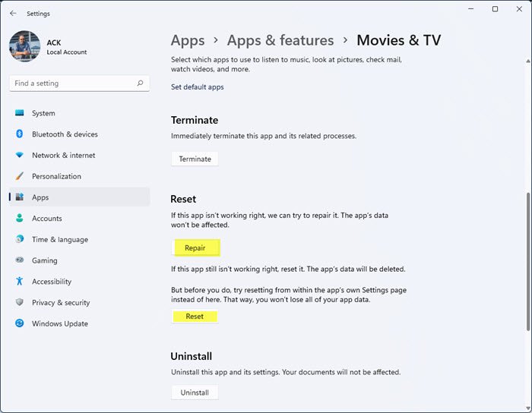Click the Personalization paintbrush icon
The height and width of the screenshot is (413, 532).
point(20,176)
